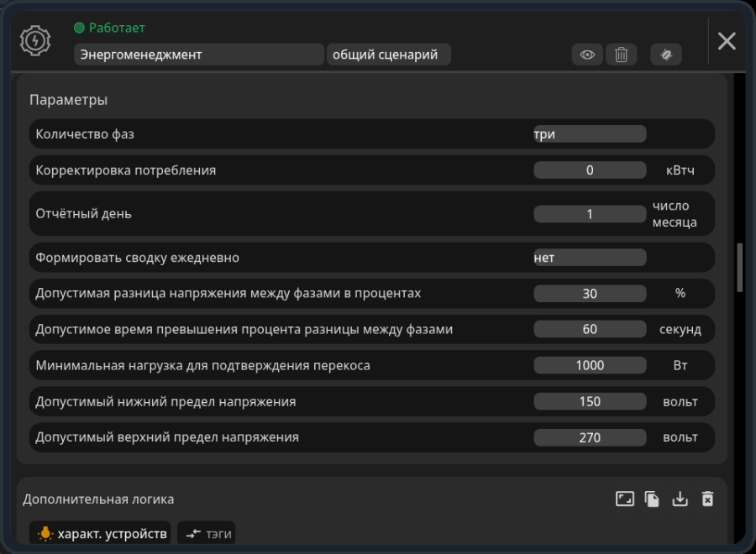Select the тэги chip
This screenshot has height=554, width=756.
tap(207, 533)
